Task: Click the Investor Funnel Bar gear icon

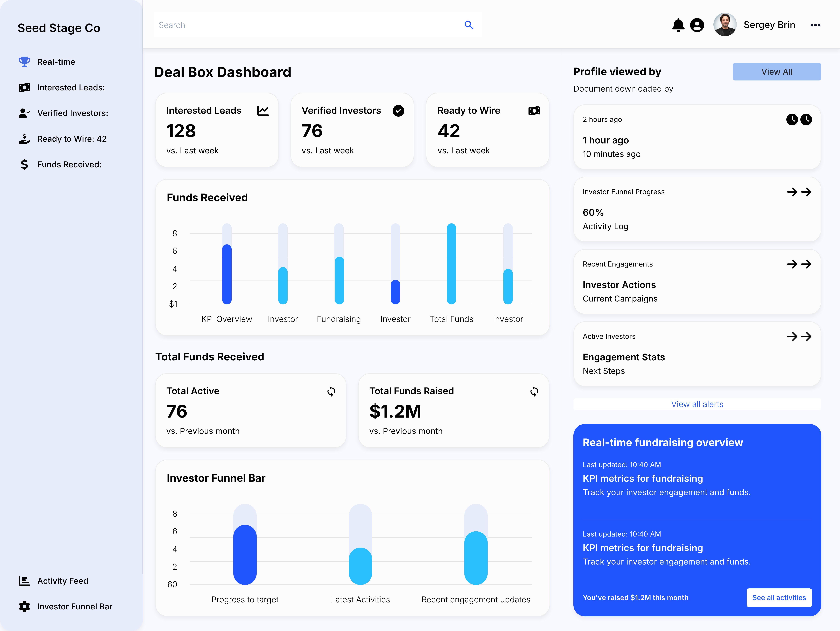Action: pos(24,606)
